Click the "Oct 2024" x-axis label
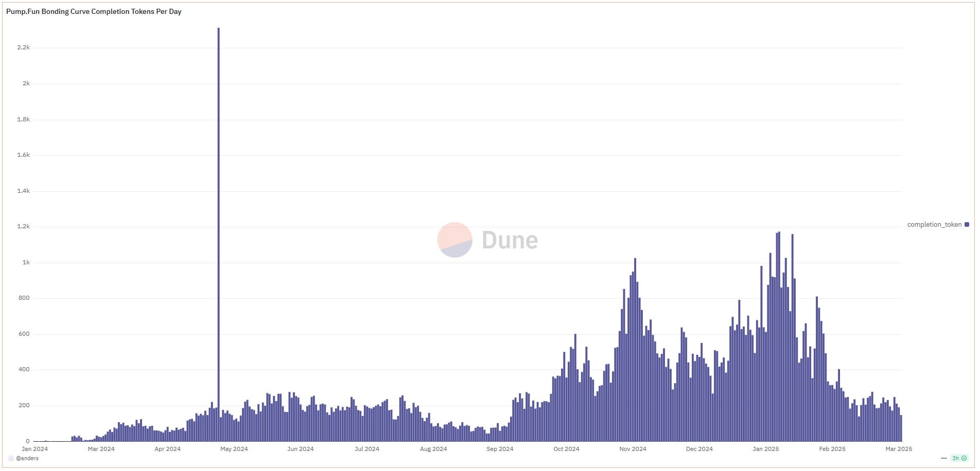 [566, 449]
